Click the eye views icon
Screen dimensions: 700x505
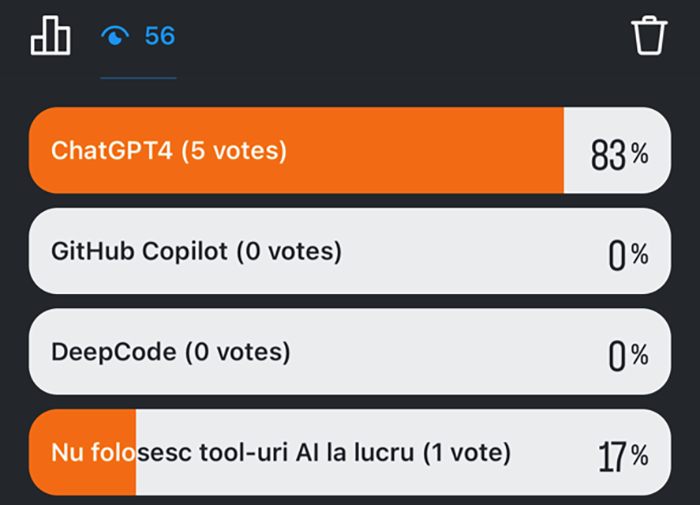(116, 37)
